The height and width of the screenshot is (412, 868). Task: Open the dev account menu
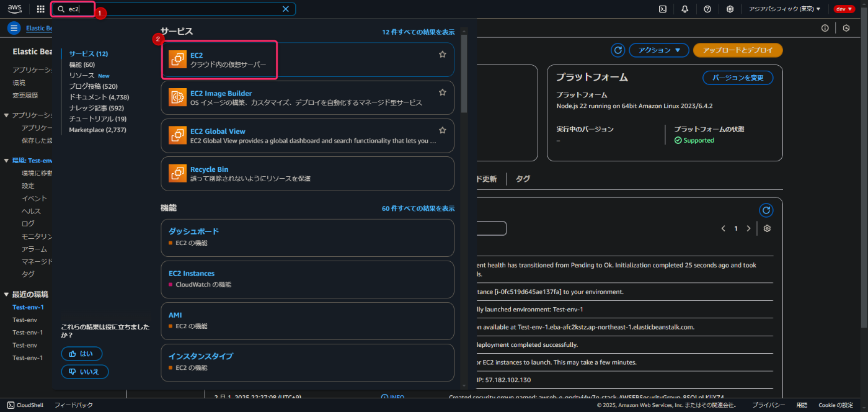point(844,9)
